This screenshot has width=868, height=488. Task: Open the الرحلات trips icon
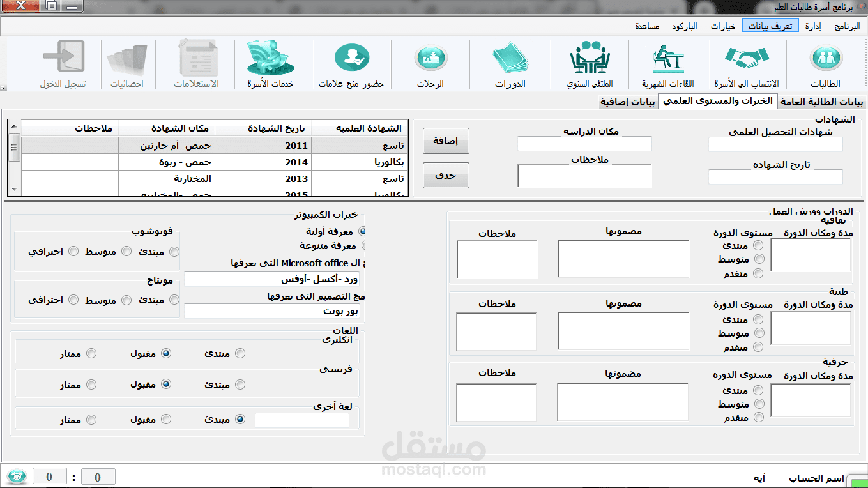point(430,65)
